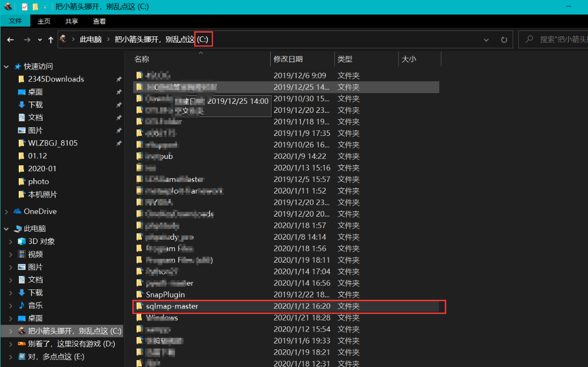The width and height of the screenshot is (588, 367).
Task: Click 此电脑 in the address bar
Action: coord(90,40)
